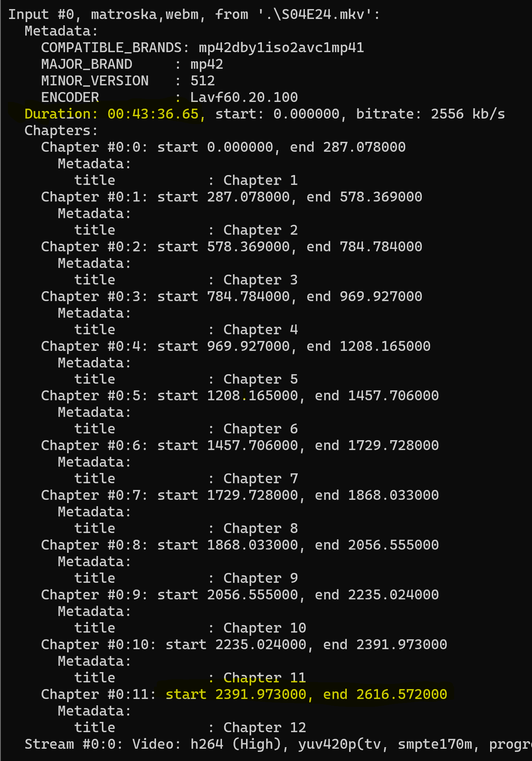Click Chapter #0:7 end time 1868.033000
This screenshot has height=761, width=532.
(x=393, y=495)
